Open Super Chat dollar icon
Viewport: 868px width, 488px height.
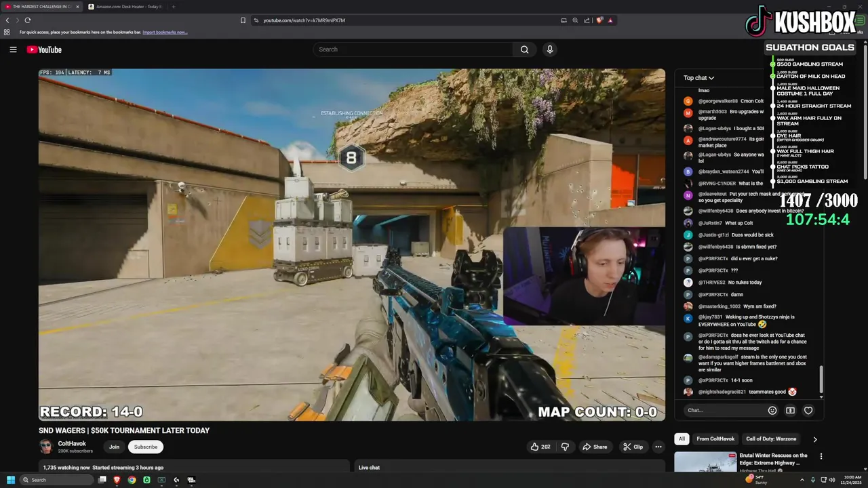790,410
